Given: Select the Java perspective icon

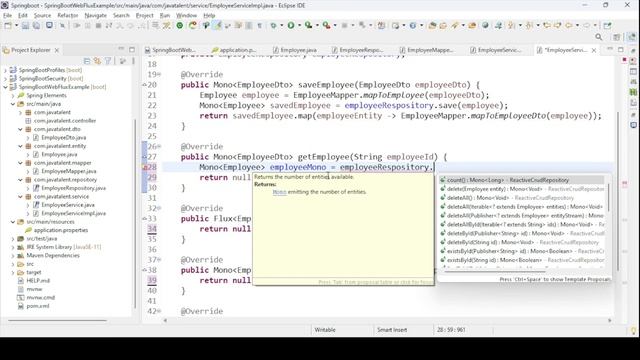Looking at the screenshot, I should [x=632, y=37].
